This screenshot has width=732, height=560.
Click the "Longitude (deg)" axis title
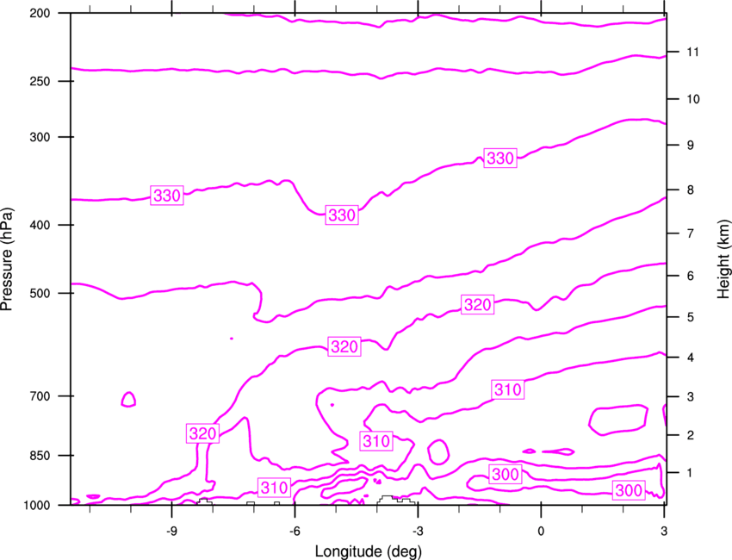[x=369, y=551]
